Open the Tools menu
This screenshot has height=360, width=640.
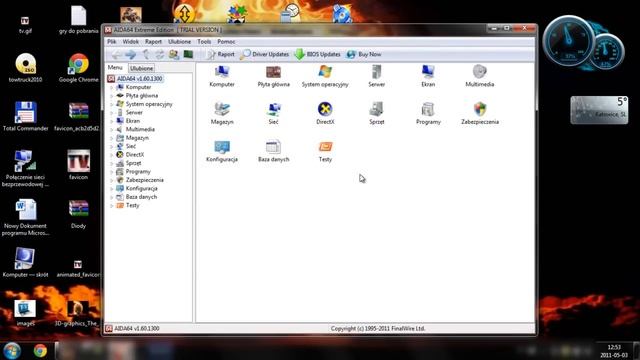click(x=204, y=42)
